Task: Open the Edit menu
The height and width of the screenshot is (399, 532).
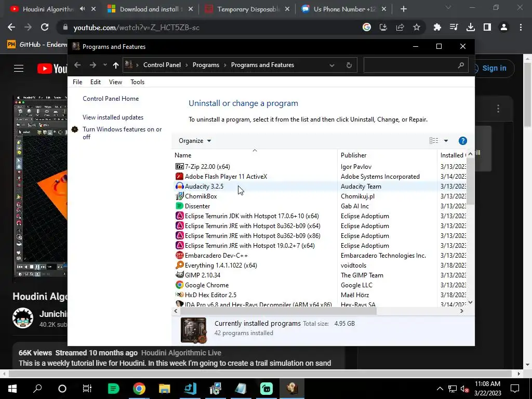Action: click(x=96, y=82)
